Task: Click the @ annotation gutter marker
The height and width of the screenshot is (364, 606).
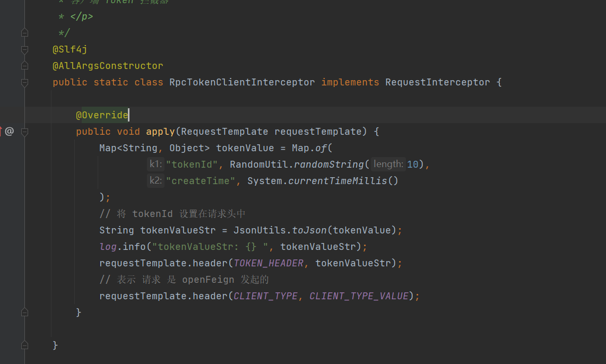Action: tap(8, 131)
